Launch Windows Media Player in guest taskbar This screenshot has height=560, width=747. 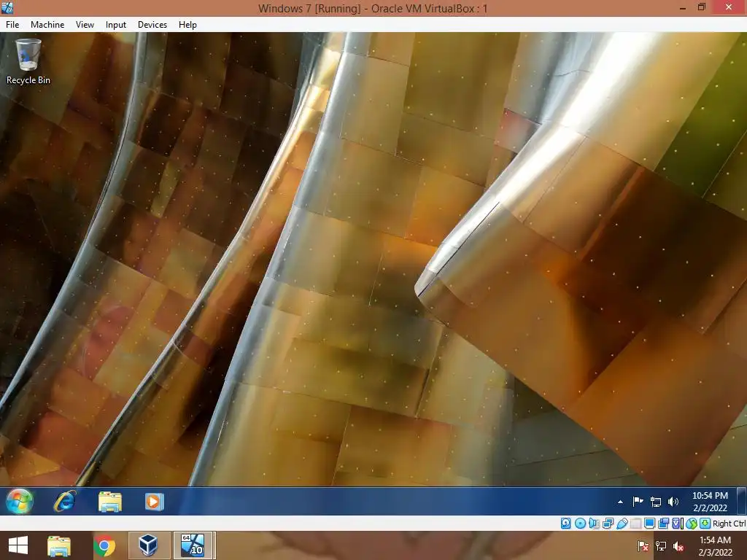pyautogui.click(x=155, y=502)
